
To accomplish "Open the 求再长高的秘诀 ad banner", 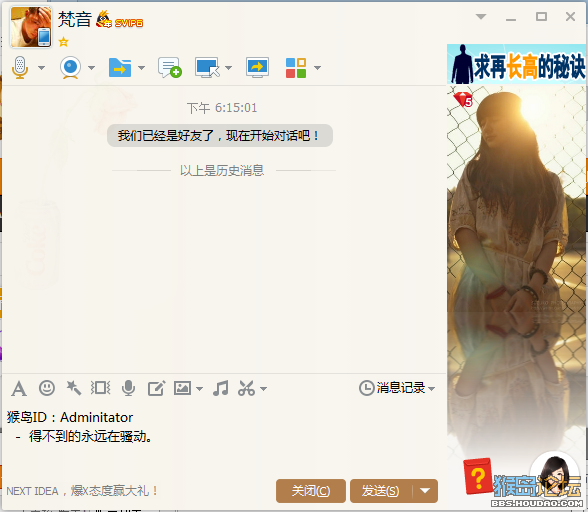I will 516,64.
